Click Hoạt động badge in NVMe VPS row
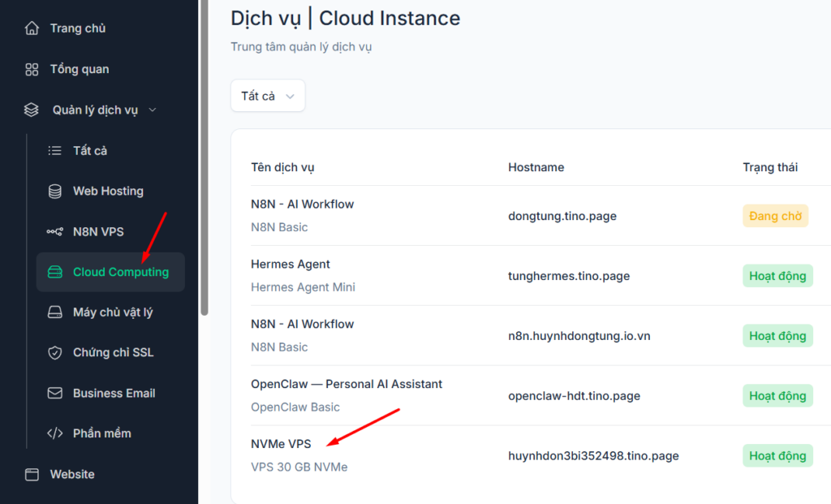 [x=777, y=456]
